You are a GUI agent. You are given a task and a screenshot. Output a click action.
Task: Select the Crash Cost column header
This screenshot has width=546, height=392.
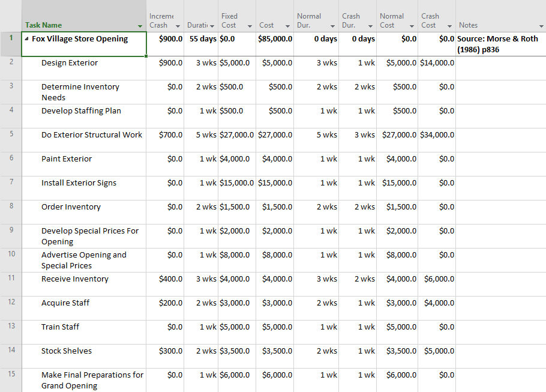[x=437, y=16]
